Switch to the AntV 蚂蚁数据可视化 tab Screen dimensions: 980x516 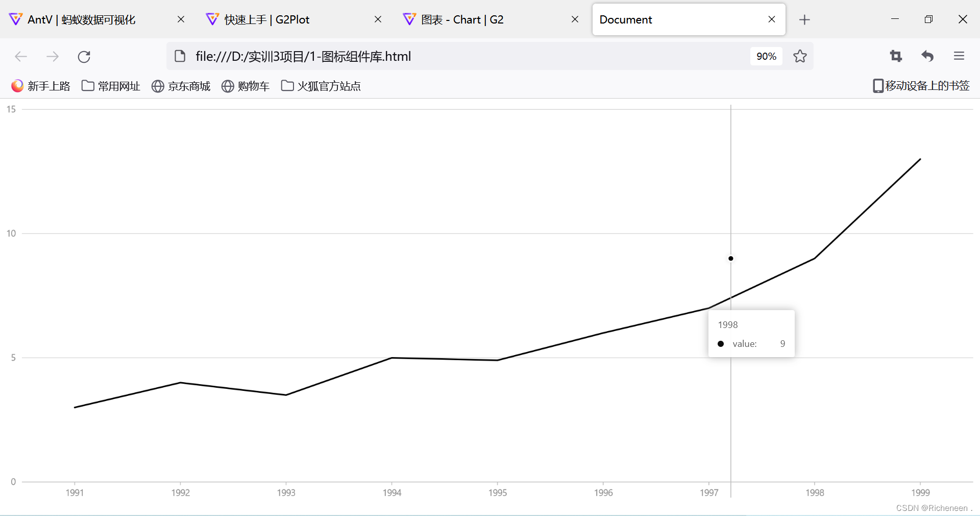(x=82, y=19)
